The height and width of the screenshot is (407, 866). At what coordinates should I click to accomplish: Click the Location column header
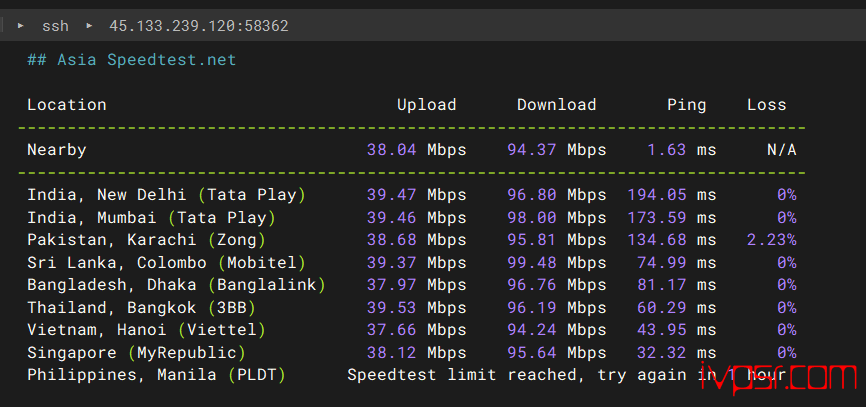tap(67, 105)
